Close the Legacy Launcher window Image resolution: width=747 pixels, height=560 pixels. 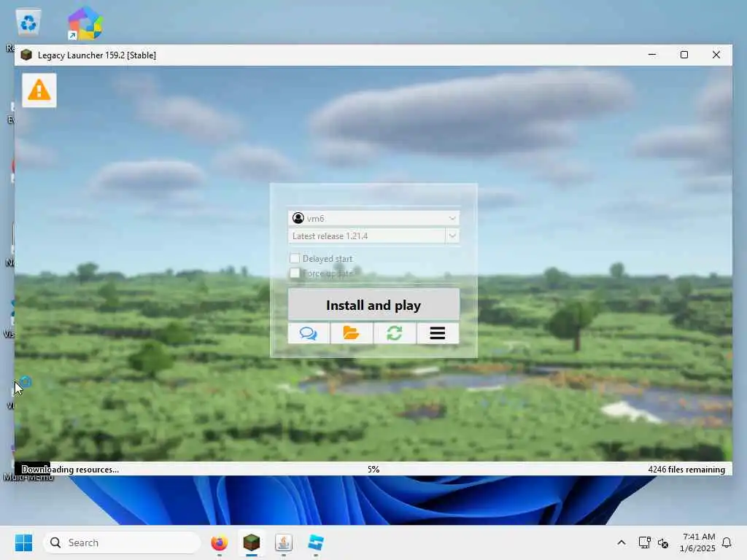716,55
